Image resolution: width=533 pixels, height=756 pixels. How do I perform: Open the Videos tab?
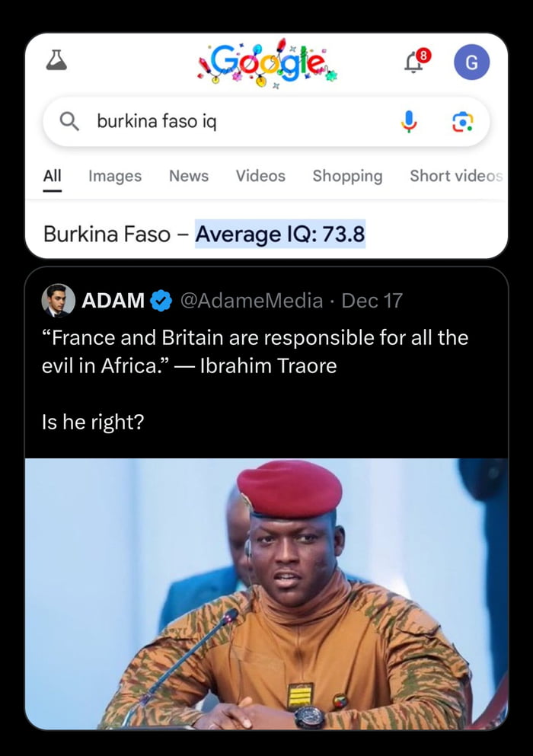point(260,176)
